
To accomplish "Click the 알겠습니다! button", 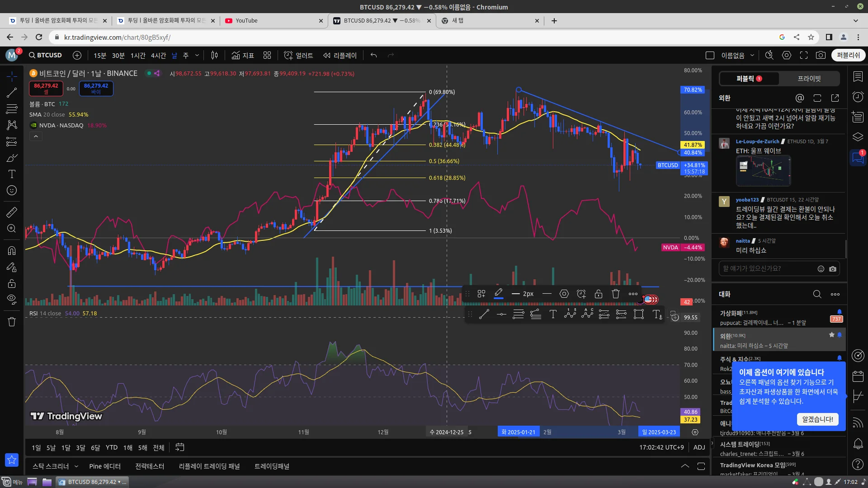I will click(x=817, y=419).
